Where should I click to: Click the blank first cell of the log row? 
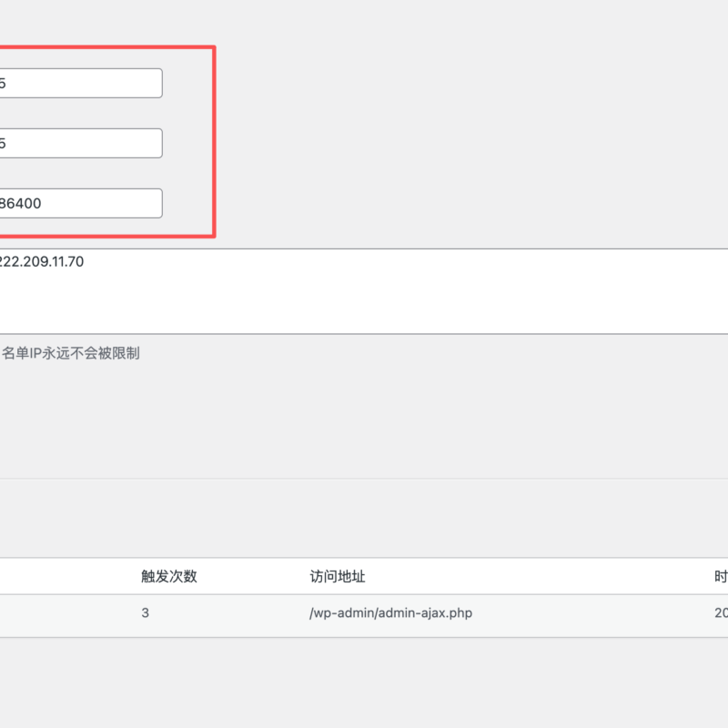click(x=55, y=613)
